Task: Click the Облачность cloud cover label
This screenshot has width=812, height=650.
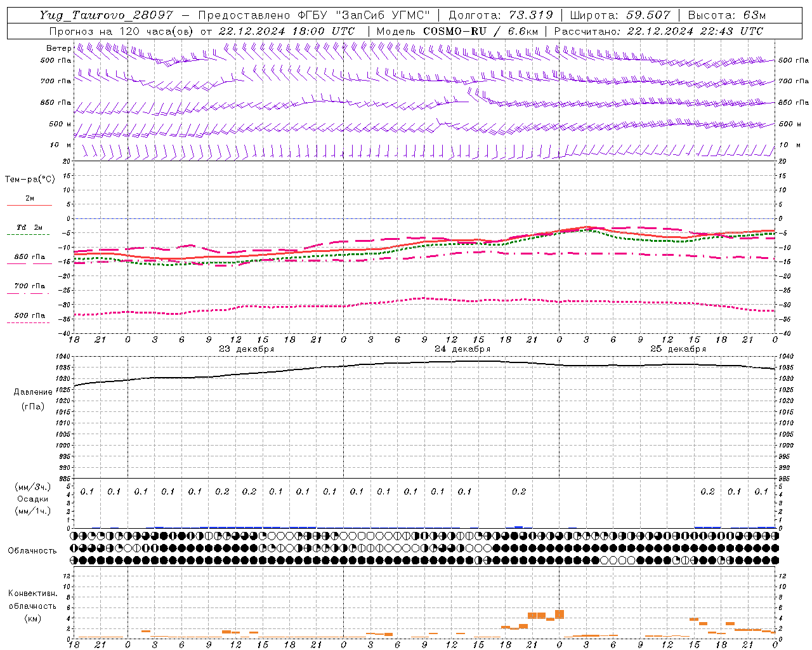Action: click(x=32, y=551)
